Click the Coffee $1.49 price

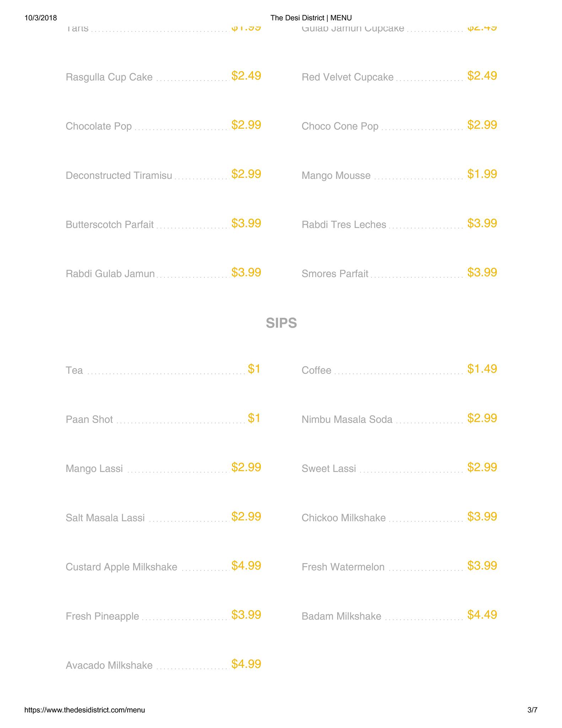[x=482, y=369]
